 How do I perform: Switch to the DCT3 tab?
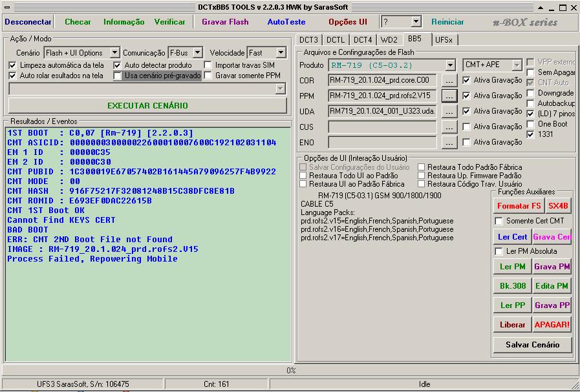coord(308,40)
